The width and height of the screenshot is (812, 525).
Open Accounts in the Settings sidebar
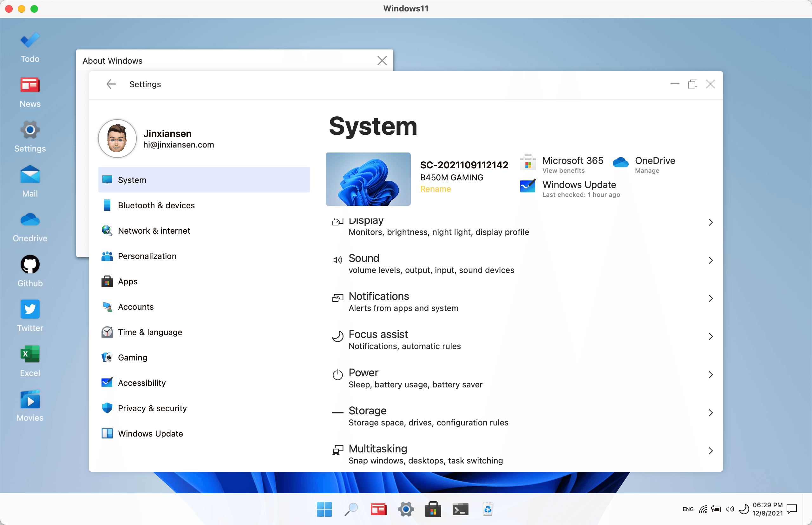pos(204,307)
